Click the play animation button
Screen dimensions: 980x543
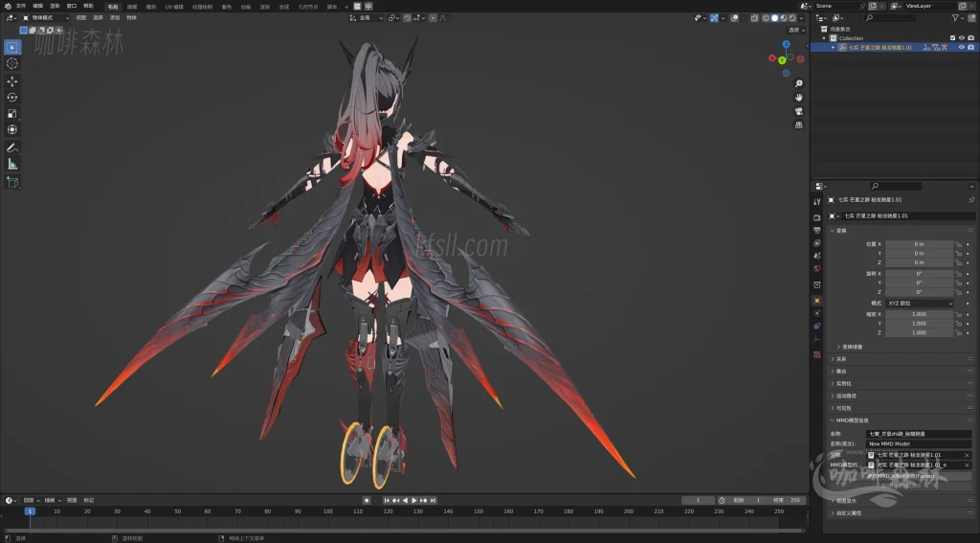414,501
